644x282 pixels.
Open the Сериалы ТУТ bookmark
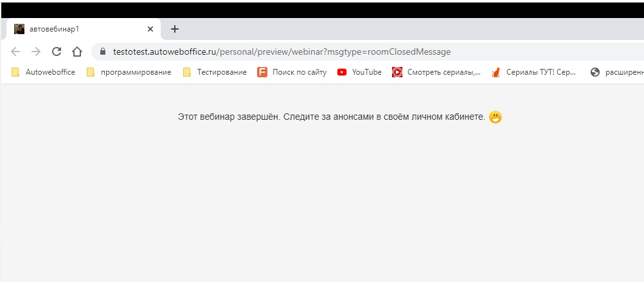click(533, 72)
